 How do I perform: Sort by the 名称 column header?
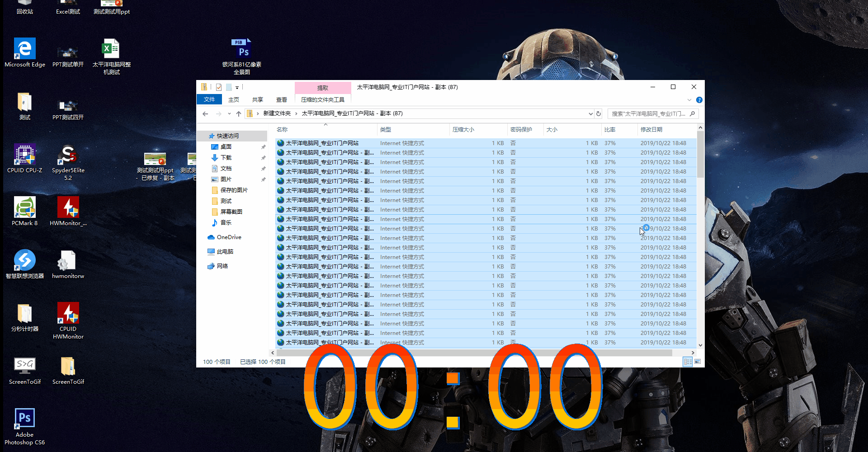(x=325, y=130)
